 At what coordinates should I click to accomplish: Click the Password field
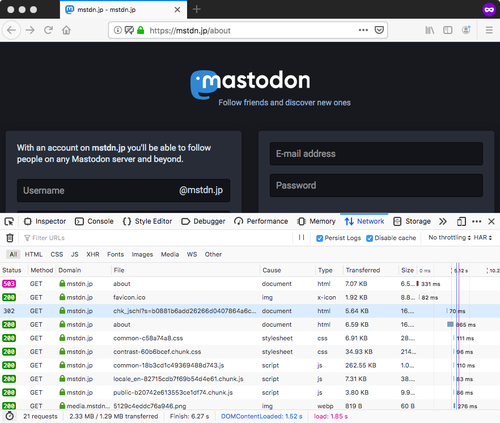point(376,185)
